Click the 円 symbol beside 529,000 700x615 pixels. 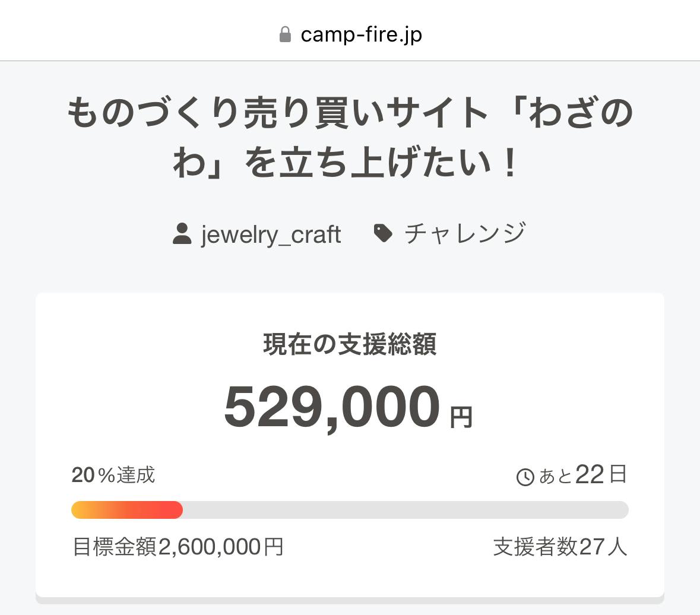pyautogui.click(x=461, y=417)
